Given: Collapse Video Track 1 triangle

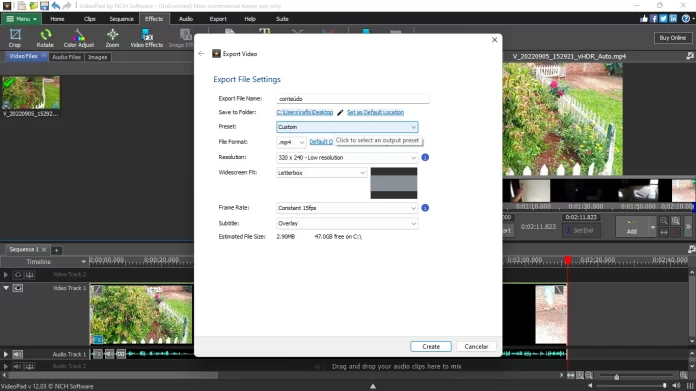Looking at the screenshot, I should click(x=6, y=288).
